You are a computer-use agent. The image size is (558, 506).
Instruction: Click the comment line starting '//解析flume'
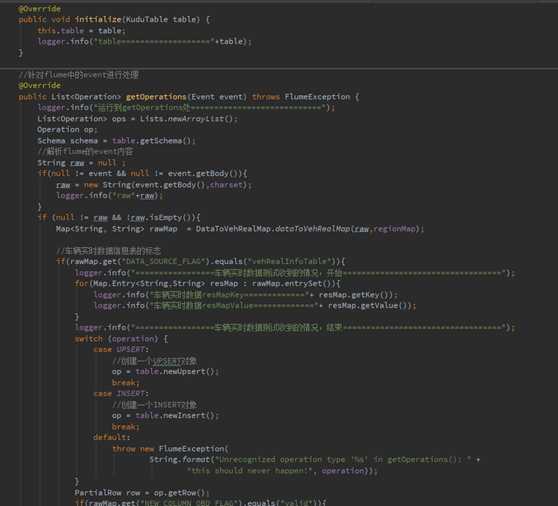85,152
